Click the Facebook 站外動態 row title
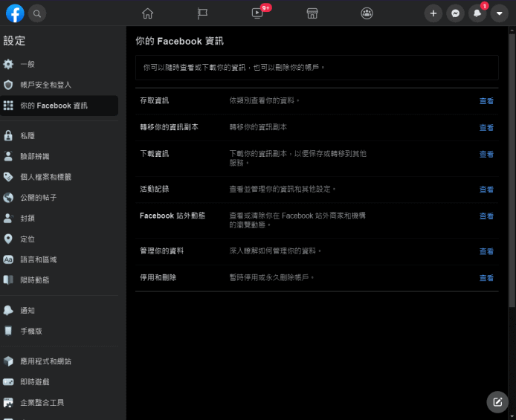The image size is (516, 420). tap(172, 216)
